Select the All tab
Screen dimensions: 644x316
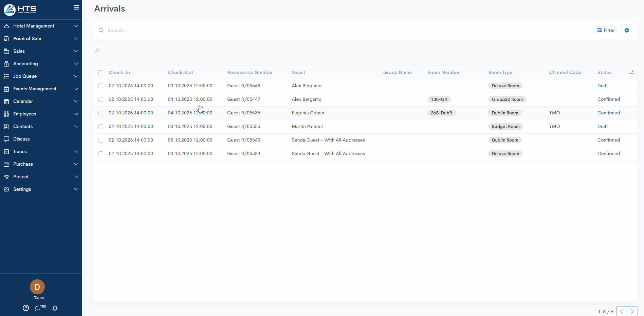click(98, 50)
